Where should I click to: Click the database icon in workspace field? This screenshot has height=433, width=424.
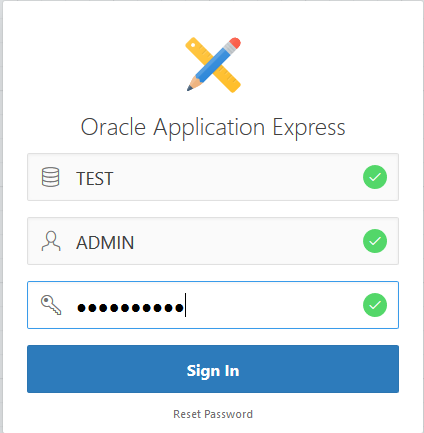(50, 177)
